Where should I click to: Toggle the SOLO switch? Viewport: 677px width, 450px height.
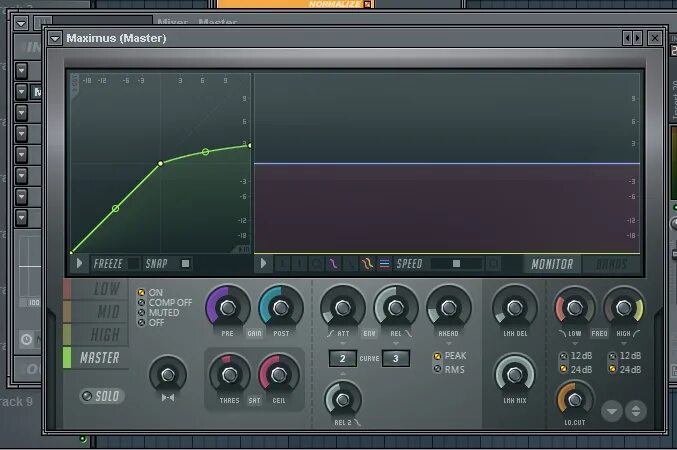pos(102,396)
